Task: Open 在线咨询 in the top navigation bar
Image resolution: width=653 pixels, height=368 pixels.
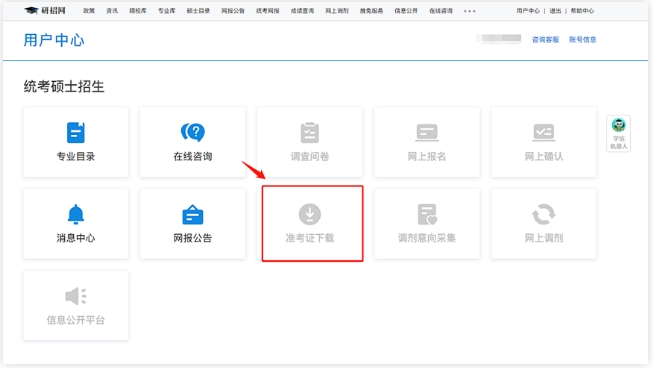Action: pos(441,11)
